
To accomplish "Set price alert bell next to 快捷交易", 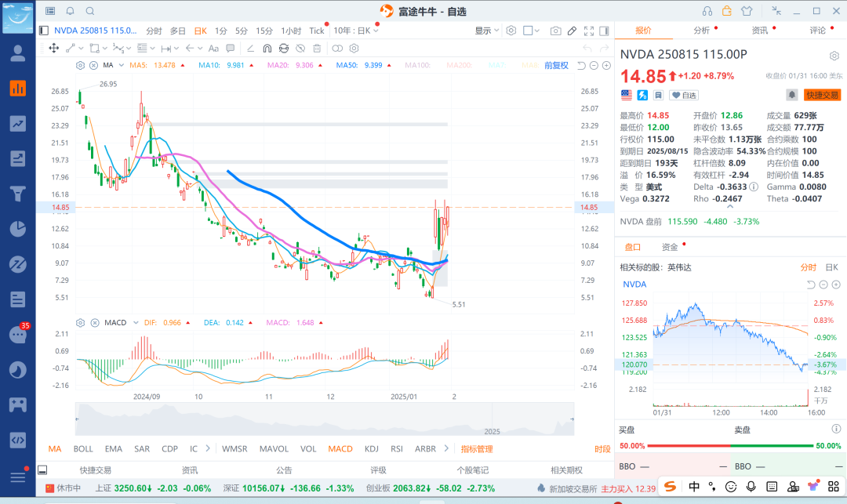I will [791, 95].
